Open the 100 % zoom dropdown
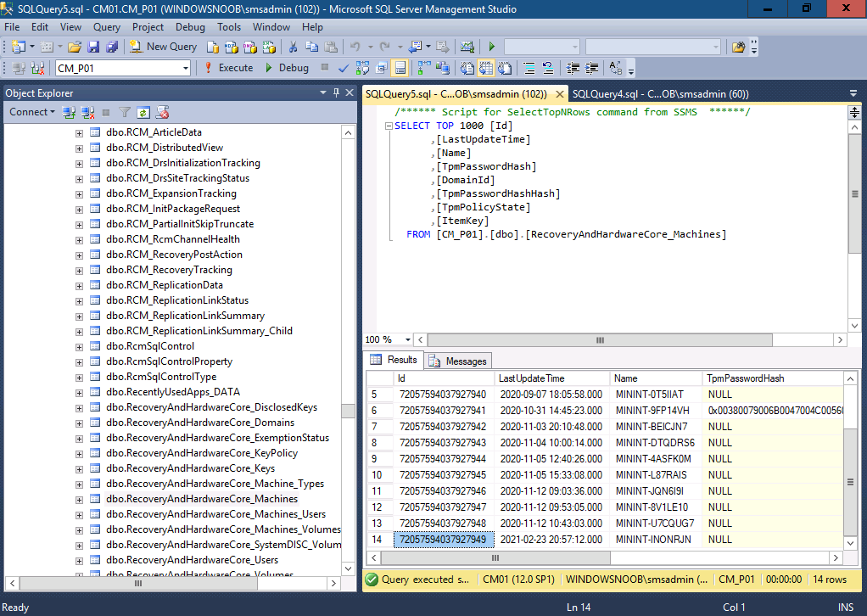Viewport: 867px width, 616px height. 408,339
